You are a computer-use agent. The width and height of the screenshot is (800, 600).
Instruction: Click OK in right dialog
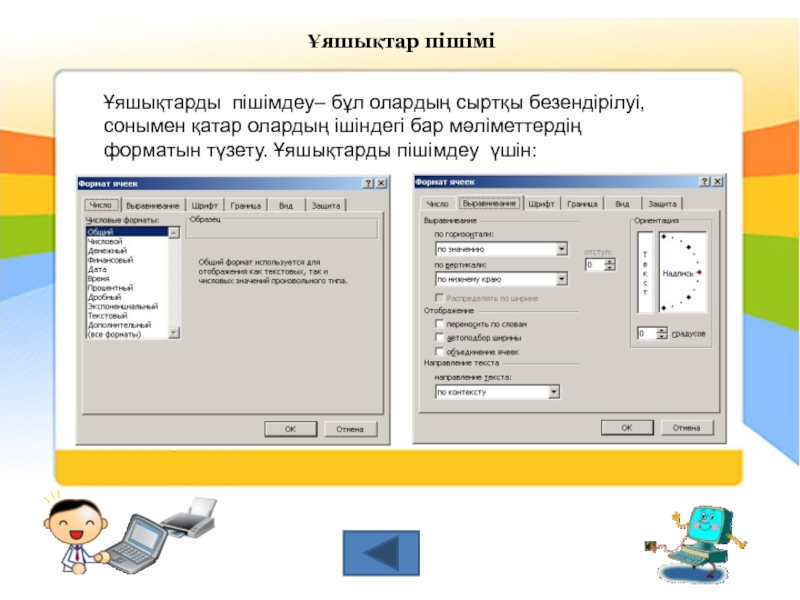pyautogui.click(x=627, y=428)
